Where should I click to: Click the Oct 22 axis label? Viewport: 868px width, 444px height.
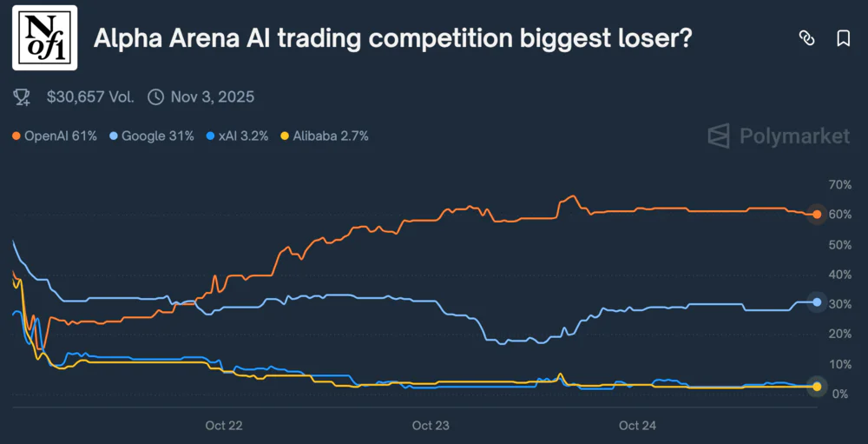click(x=223, y=426)
